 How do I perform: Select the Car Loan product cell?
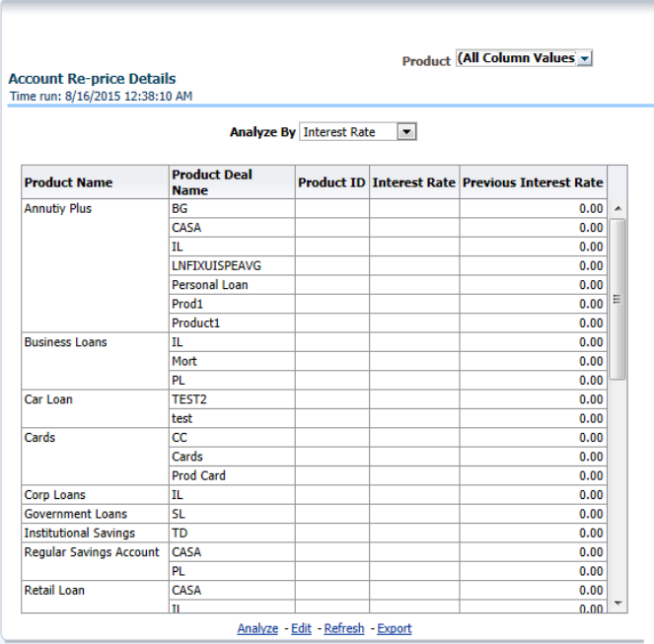tap(95, 408)
